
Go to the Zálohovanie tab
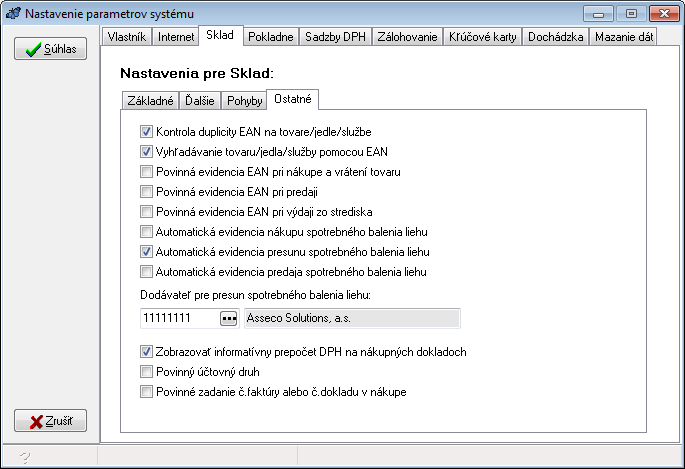point(407,37)
